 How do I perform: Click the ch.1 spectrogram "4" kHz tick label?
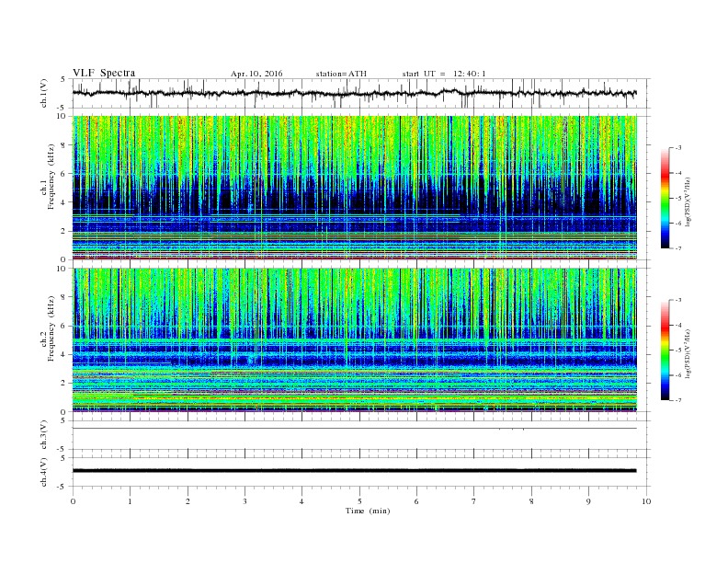[63, 202]
